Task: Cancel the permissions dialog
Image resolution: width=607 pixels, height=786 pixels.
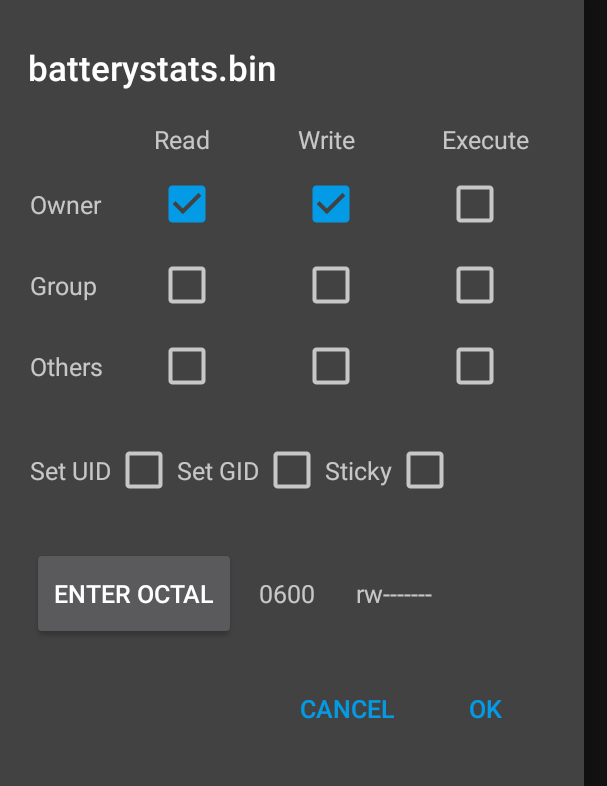Action: (x=347, y=709)
